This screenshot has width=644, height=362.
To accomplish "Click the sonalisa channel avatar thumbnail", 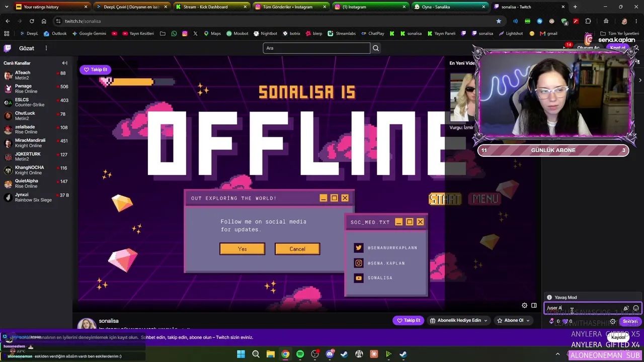I will [87, 324].
